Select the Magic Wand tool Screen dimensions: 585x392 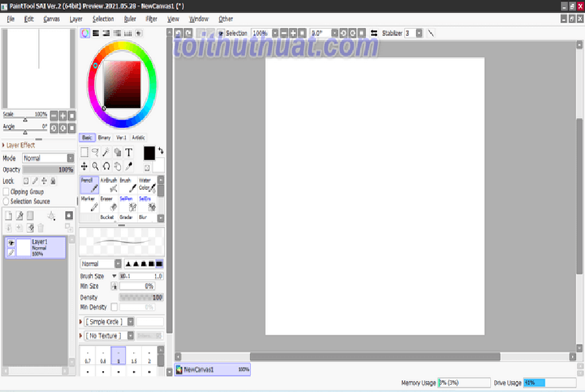106,152
